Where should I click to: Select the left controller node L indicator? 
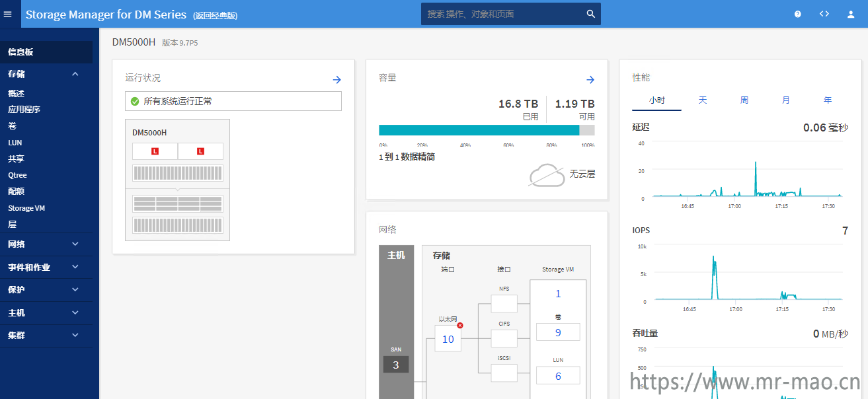point(155,151)
